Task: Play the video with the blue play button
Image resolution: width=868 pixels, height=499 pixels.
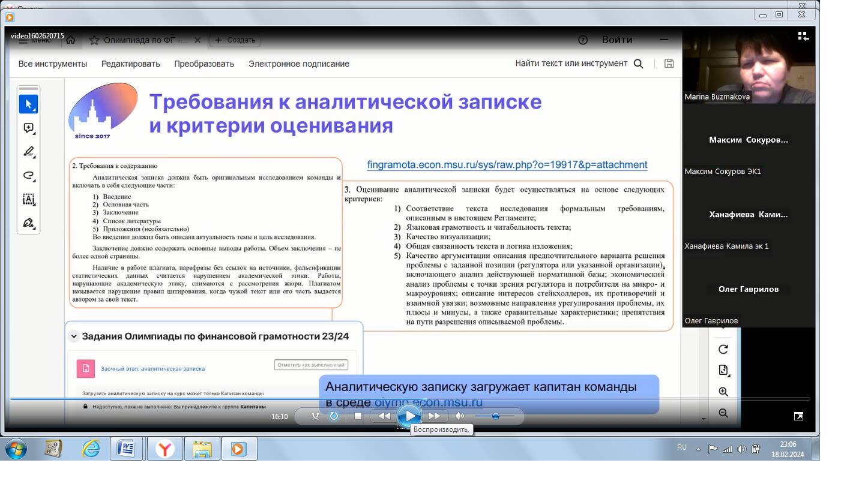Action: 409,416
